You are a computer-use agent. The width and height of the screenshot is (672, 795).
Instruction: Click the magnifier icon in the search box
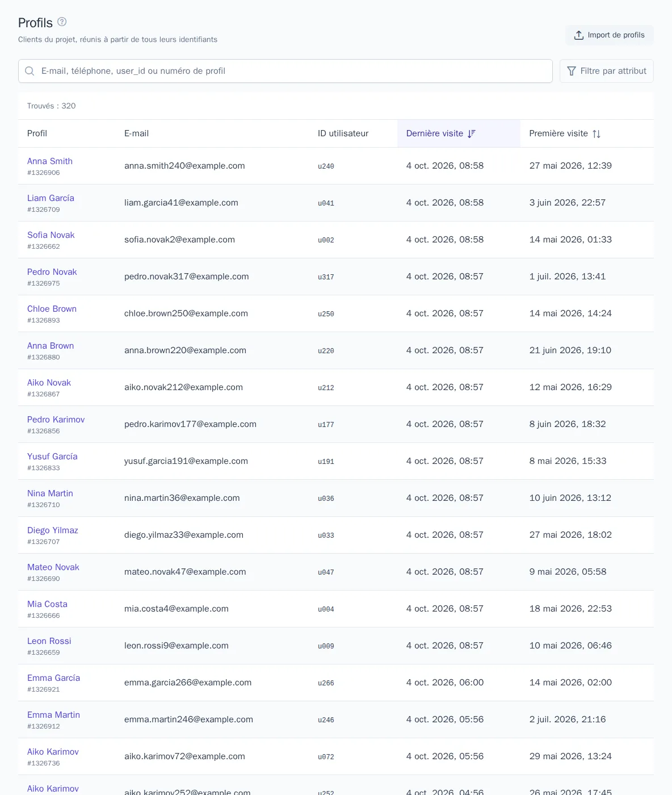[x=30, y=71]
